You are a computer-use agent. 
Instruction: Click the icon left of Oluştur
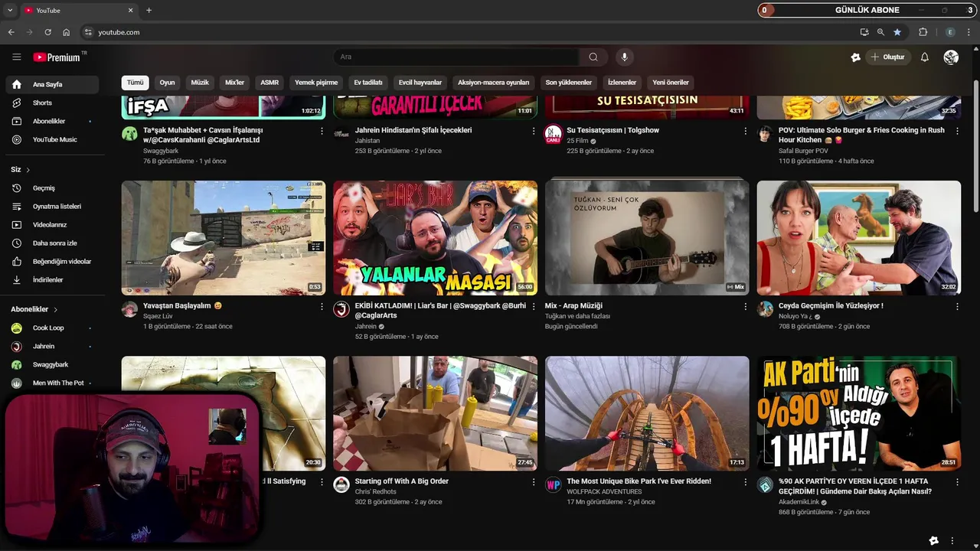pyautogui.click(x=855, y=57)
